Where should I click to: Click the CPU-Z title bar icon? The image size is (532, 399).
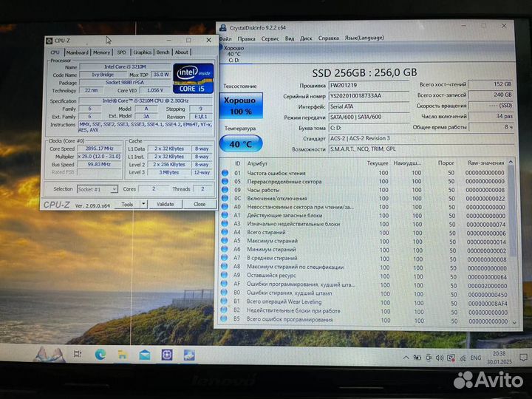click(50, 41)
